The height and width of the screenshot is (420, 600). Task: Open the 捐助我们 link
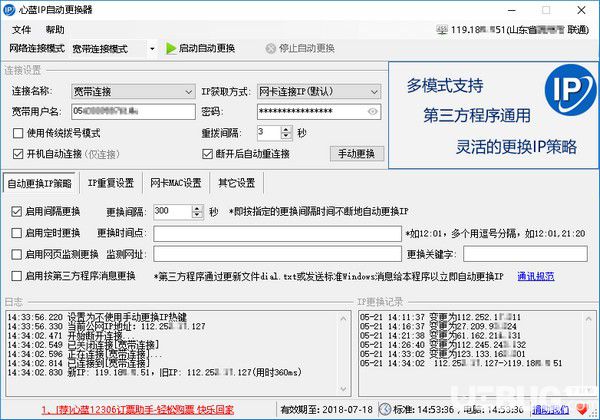[x=550, y=410]
